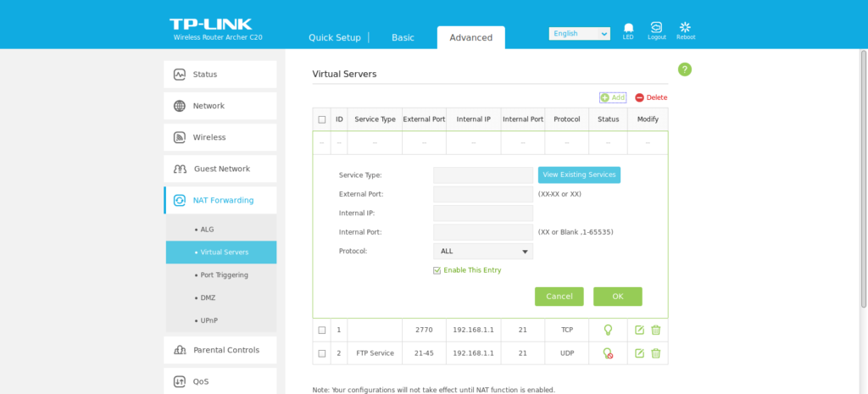The height and width of the screenshot is (394, 868).
Task: Tick the checkbox for entry 1
Action: pyautogui.click(x=322, y=330)
